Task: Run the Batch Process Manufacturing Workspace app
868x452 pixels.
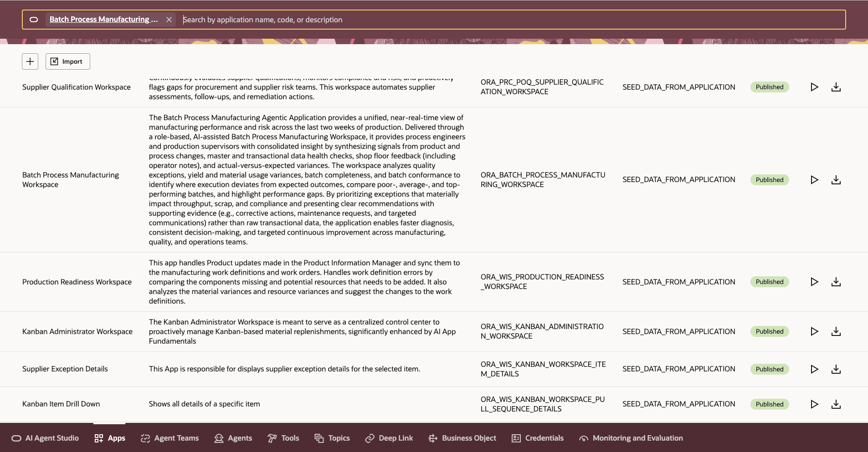Action: click(x=814, y=180)
